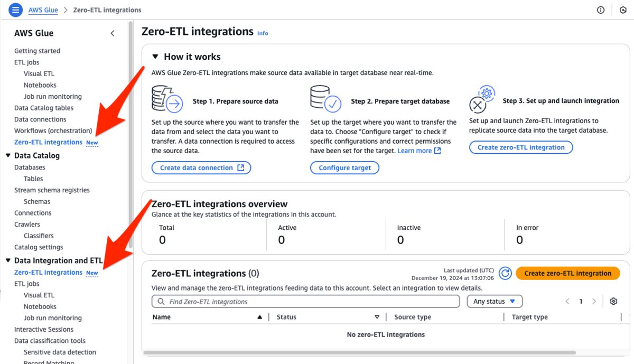Sort by Name column ascending arrow

[x=259, y=317]
